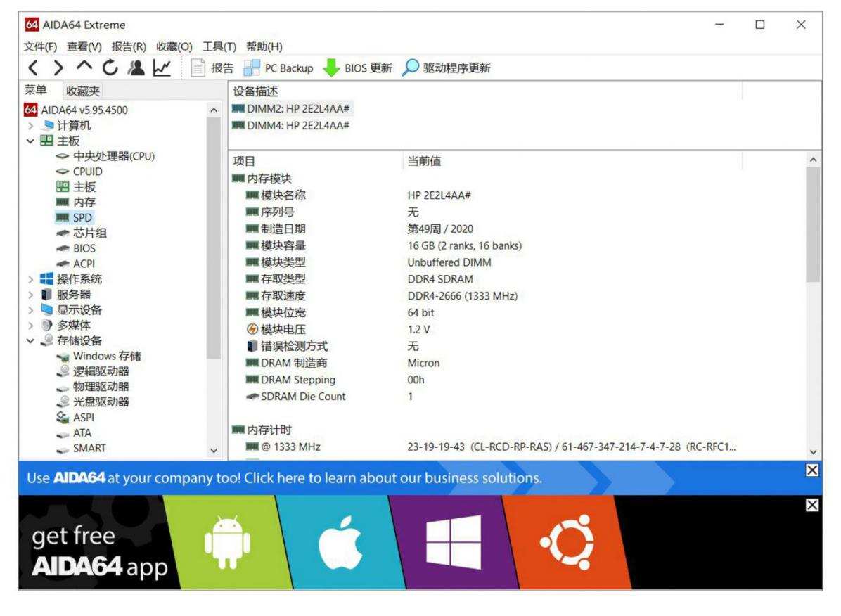Click the 报告 toolbar button
Image resolution: width=841 pixels, height=616 pixels.
coord(214,68)
